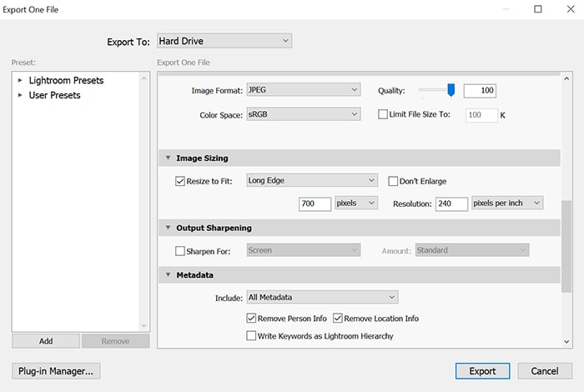Open the Include All Metadata dropdown
The image size is (584, 392).
[x=322, y=297]
